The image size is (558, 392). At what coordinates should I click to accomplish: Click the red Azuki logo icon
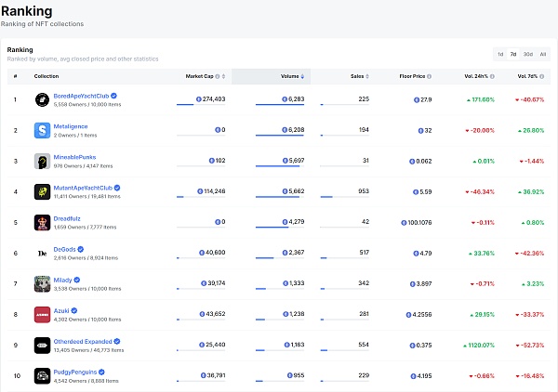pos(42,314)
